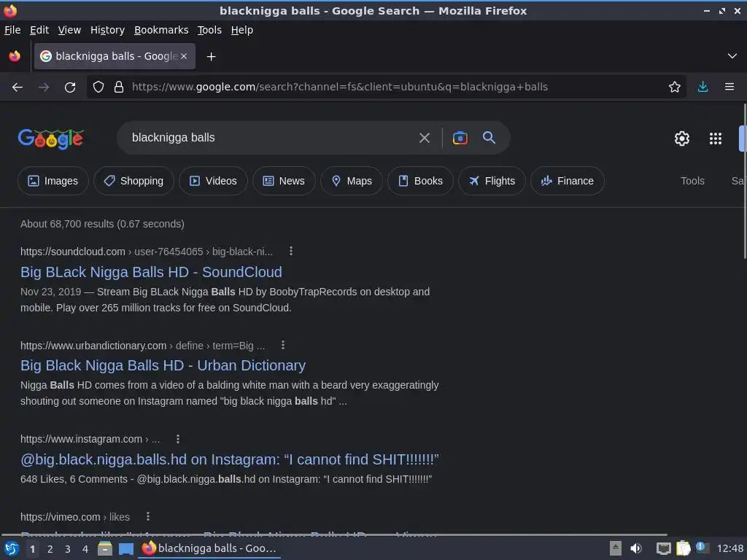Open the taskbar application start menu
The height and width of the screenshot is (560, 747).
[x=12, y=548]
